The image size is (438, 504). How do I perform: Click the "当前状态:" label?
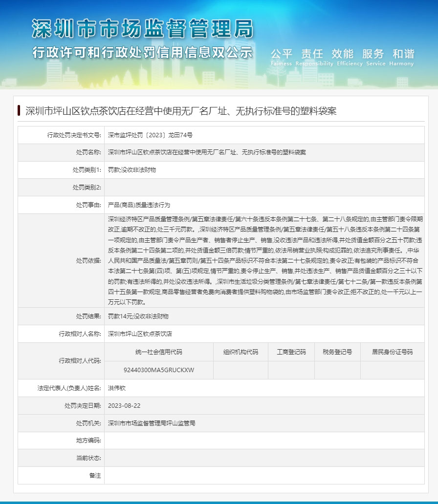click(88, 458)
